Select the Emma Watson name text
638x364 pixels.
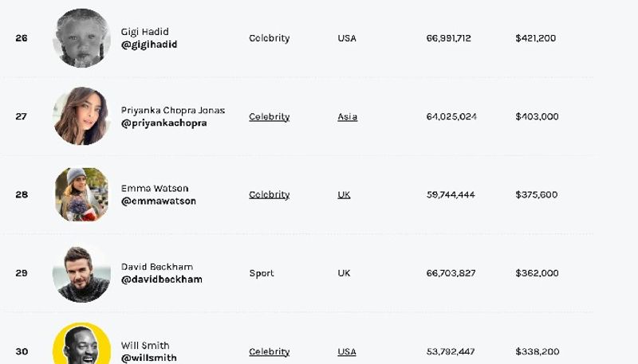(155, 189)
